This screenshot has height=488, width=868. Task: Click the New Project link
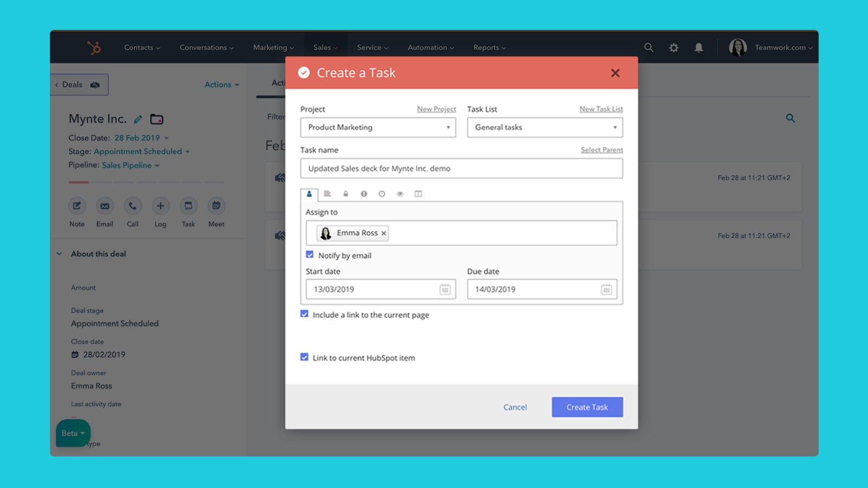coord(436,109)
